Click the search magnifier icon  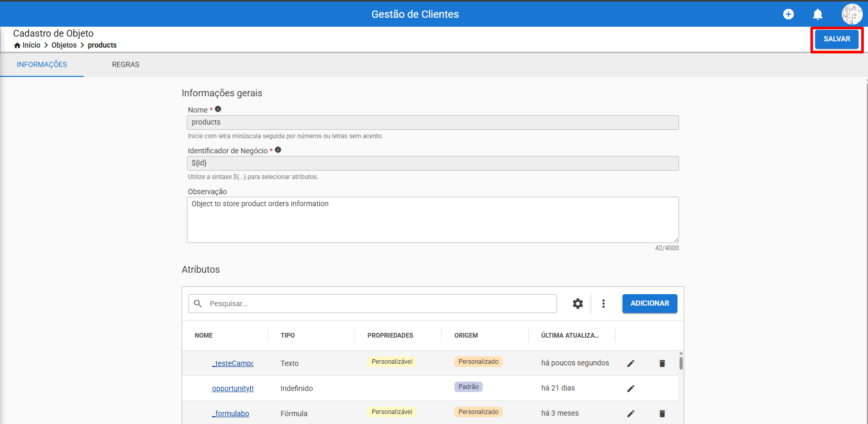[198, 304]
